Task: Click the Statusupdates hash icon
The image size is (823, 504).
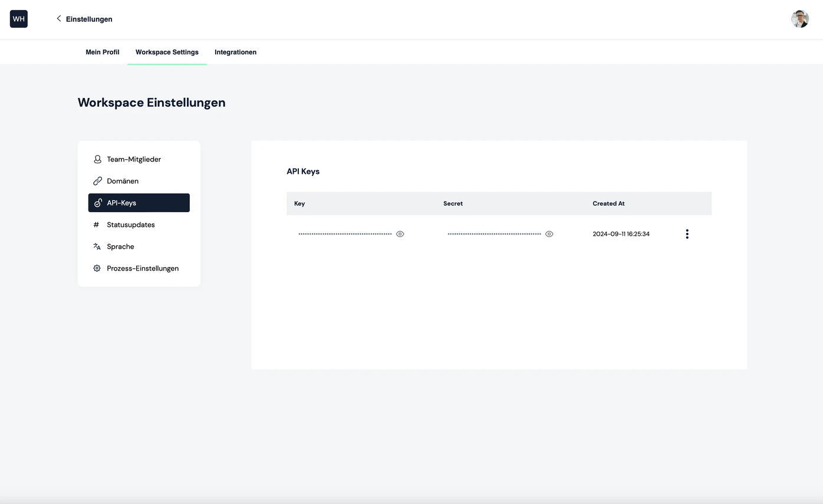Action: (97, 225)
